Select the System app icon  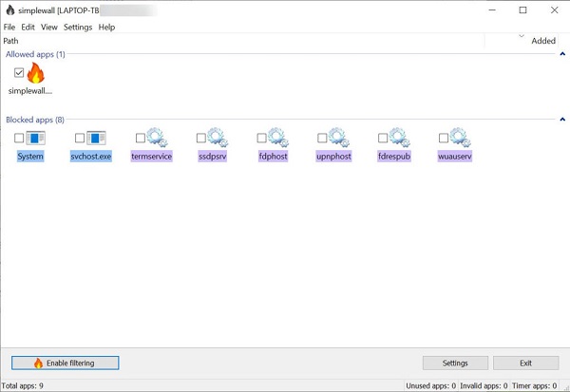36,138
